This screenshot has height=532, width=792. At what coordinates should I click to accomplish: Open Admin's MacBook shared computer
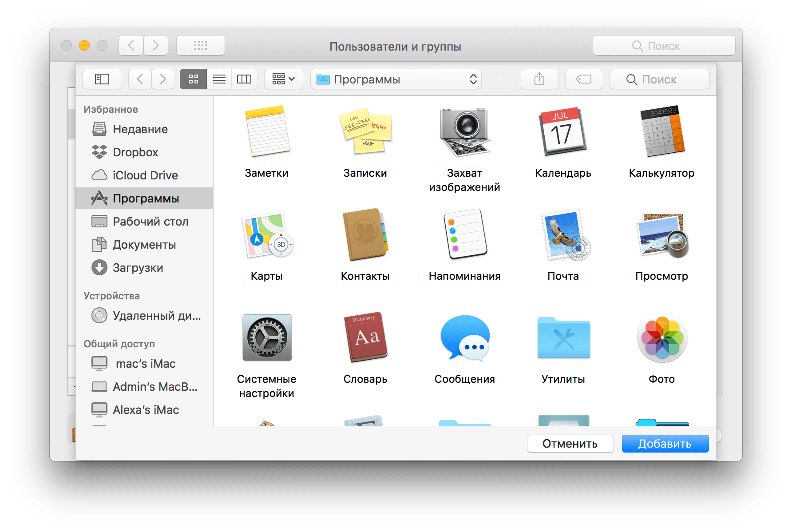click(144, 386)
